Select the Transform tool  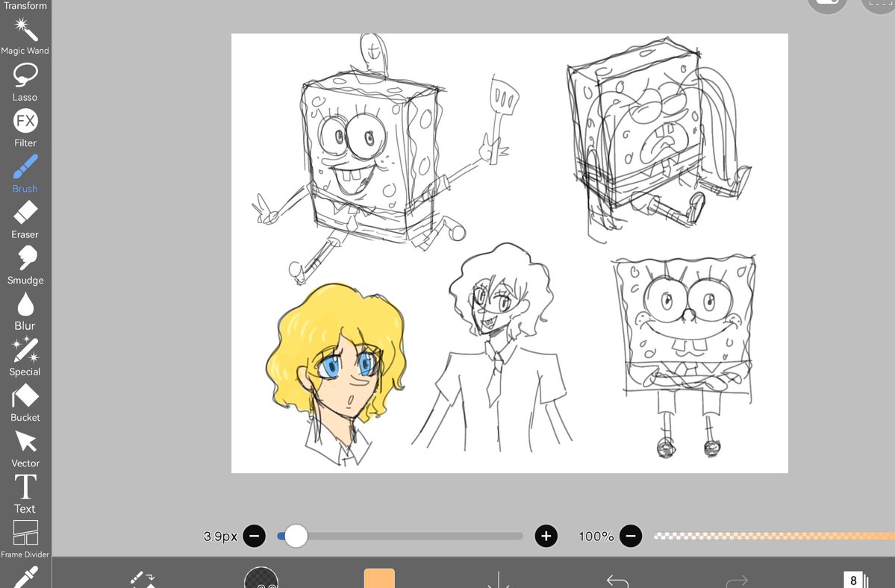pos(25,6)
